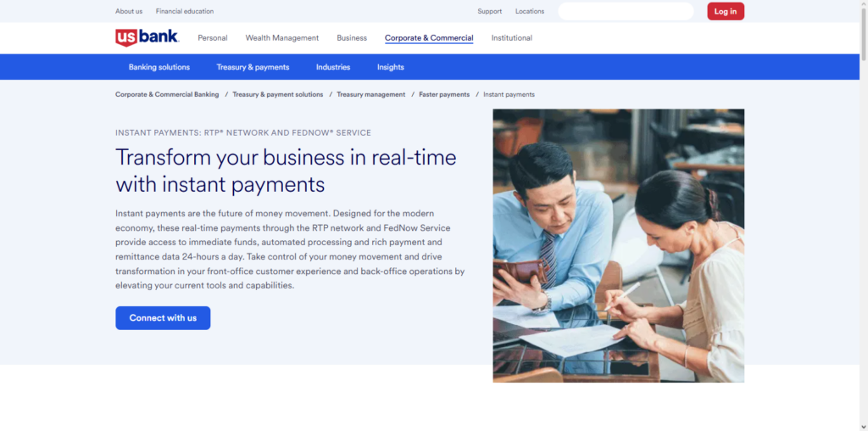Expand the Banking solutions menu
Image resolution: width=868 pixels, height=431 pixels.
tap(159, 67)
